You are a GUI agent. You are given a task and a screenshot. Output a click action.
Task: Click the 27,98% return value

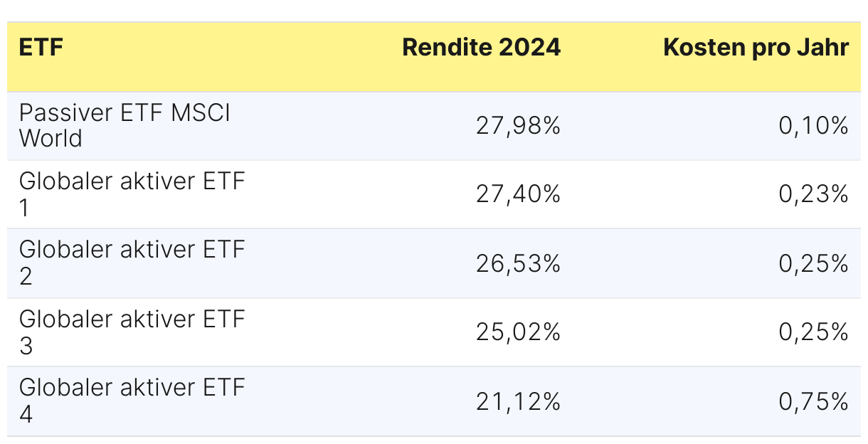tap(518, 127)
